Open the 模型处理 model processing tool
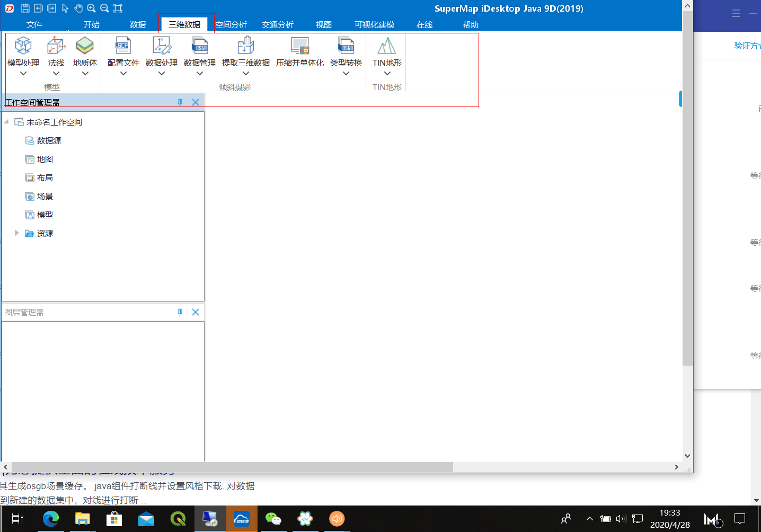Image resolution: width=761 pixels, height=532 pixels. pyautogui.click(x=23, y=52)
